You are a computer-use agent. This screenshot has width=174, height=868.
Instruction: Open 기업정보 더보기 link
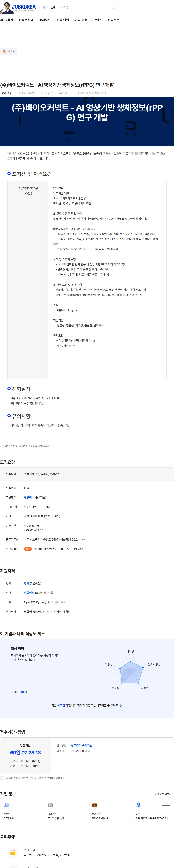[164, 794]
